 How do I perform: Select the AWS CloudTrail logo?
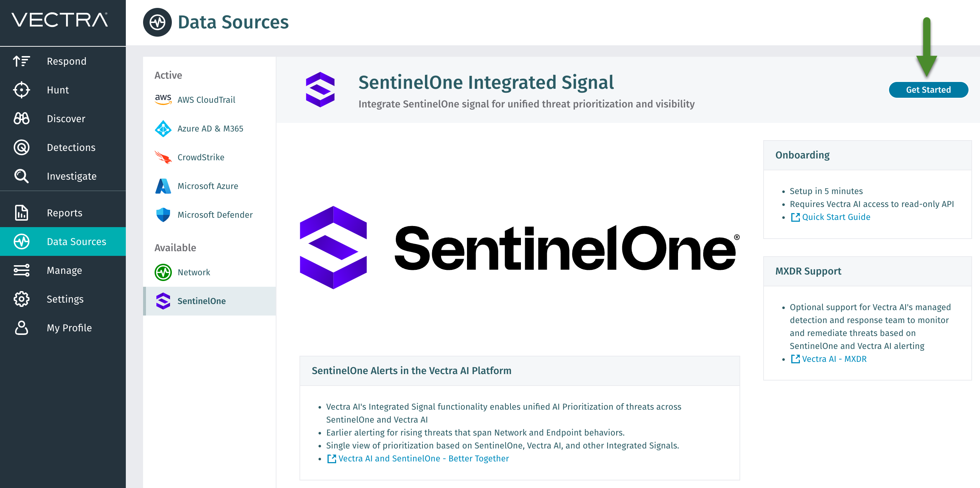[163, 99]
